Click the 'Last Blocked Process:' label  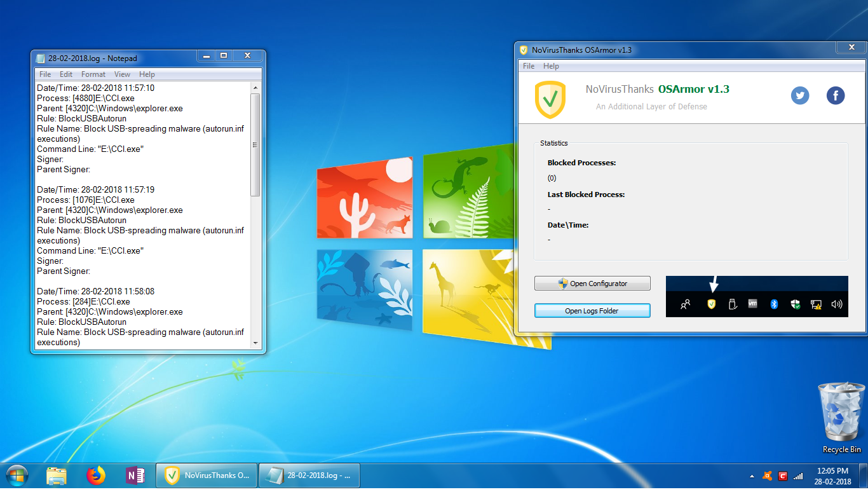(x=586, y=195)
